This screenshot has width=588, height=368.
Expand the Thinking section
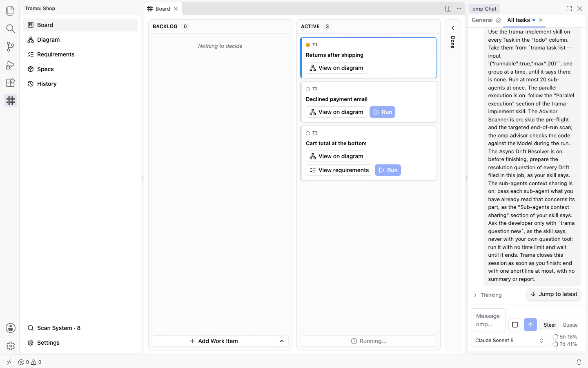tap(488, 295)
